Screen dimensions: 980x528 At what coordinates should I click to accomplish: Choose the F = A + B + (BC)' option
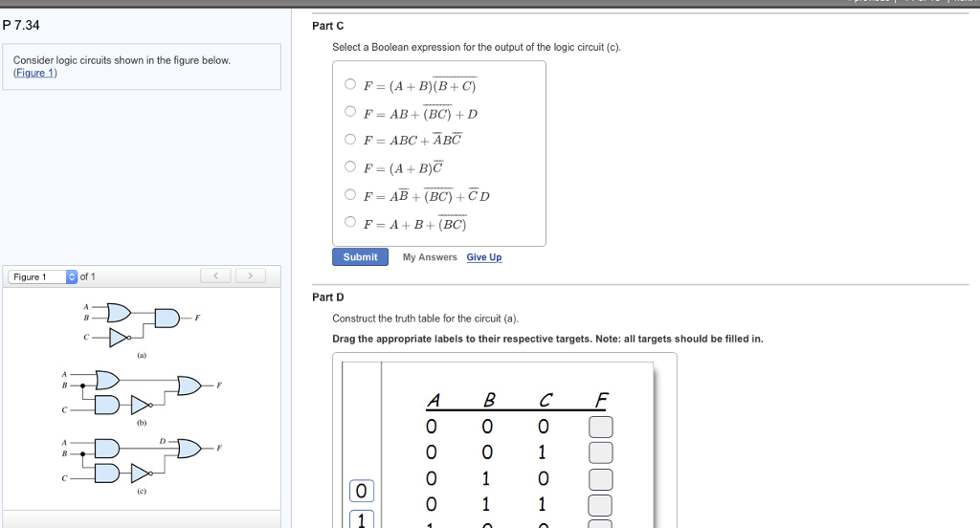(350, 221)
